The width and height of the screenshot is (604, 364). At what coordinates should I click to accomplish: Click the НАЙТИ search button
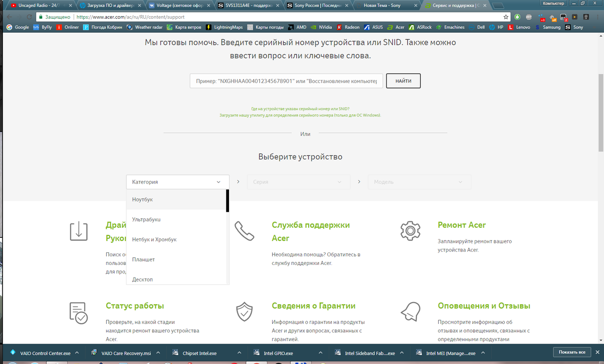tap(403, 81)
